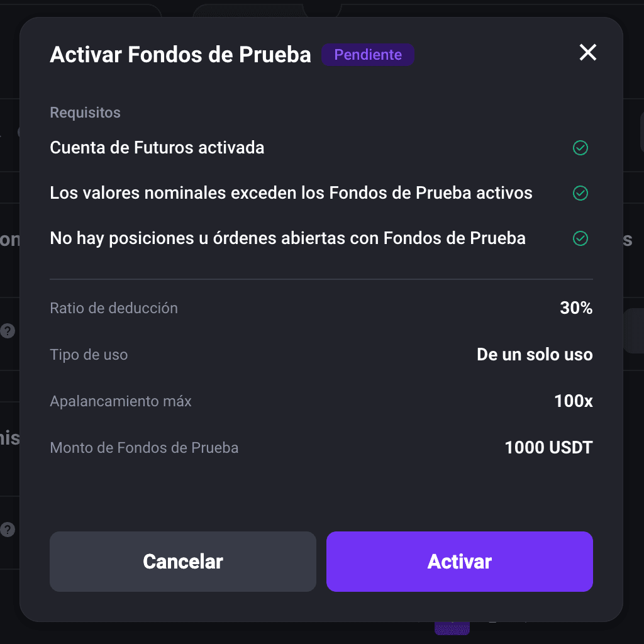Click the green check for Cuenta de Futuros activada
Screen dimensions: 644x644
click(580, 148)
